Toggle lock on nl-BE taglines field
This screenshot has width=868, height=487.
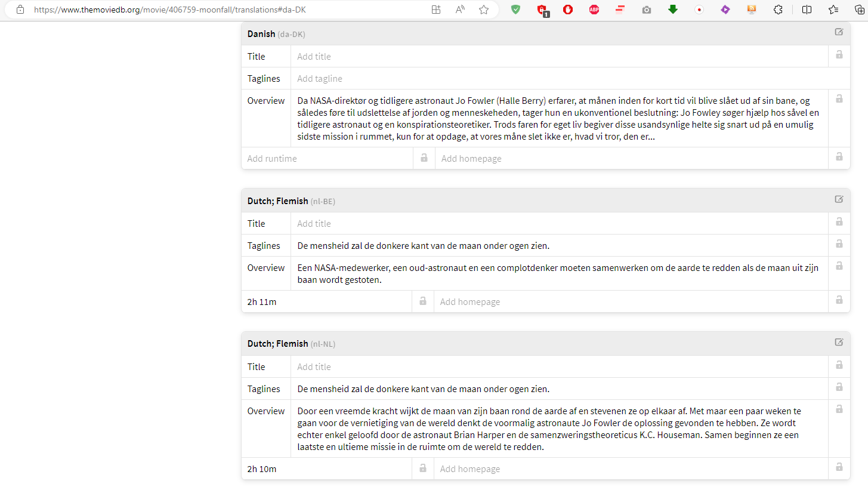click(x=839, y=243)
